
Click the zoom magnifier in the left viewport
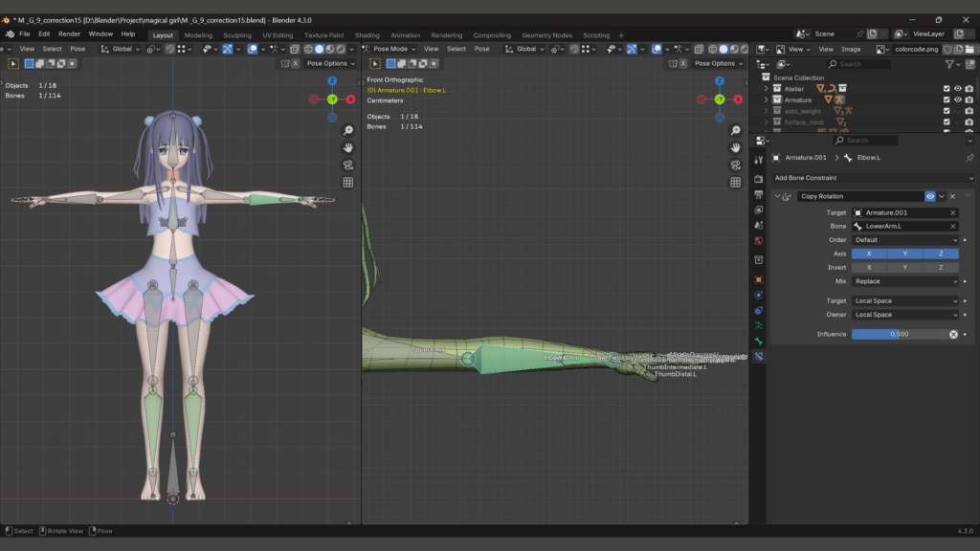pyautogui.click(x=348, y=130)
